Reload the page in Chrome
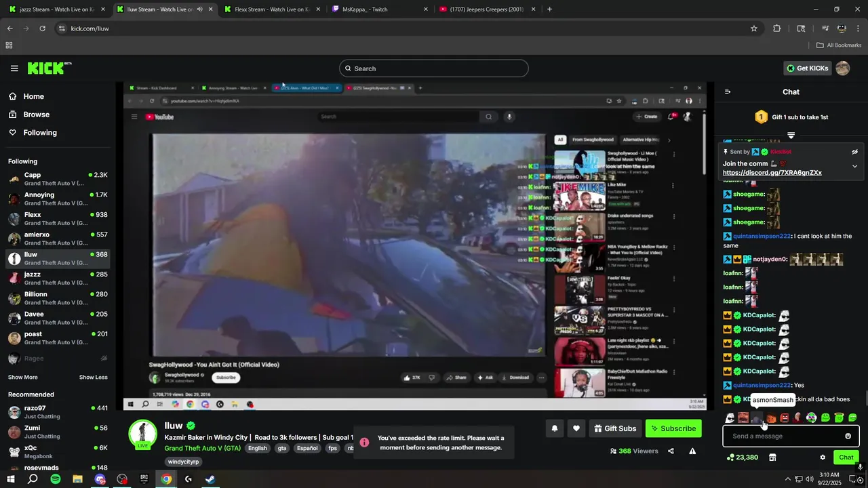The width and height of the screenshot is (868, 488). pos(42,28)
